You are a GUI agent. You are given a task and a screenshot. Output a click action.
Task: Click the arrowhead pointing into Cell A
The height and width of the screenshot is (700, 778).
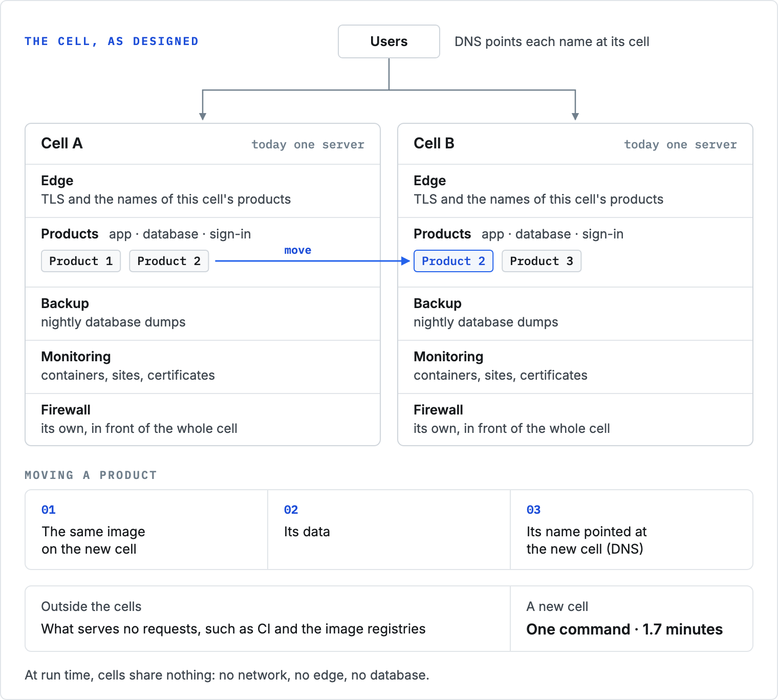(x=203, y=117)
